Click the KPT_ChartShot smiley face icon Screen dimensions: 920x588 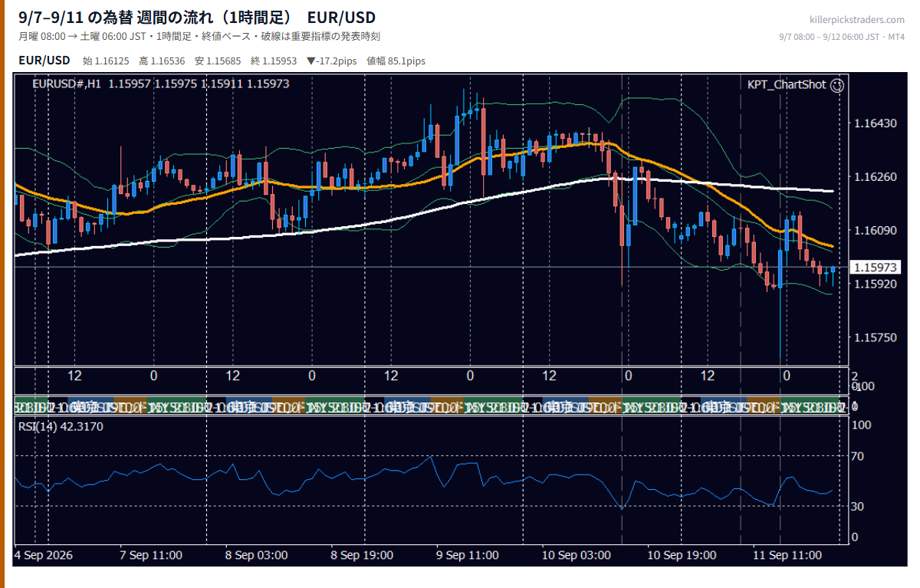point(837,85)
